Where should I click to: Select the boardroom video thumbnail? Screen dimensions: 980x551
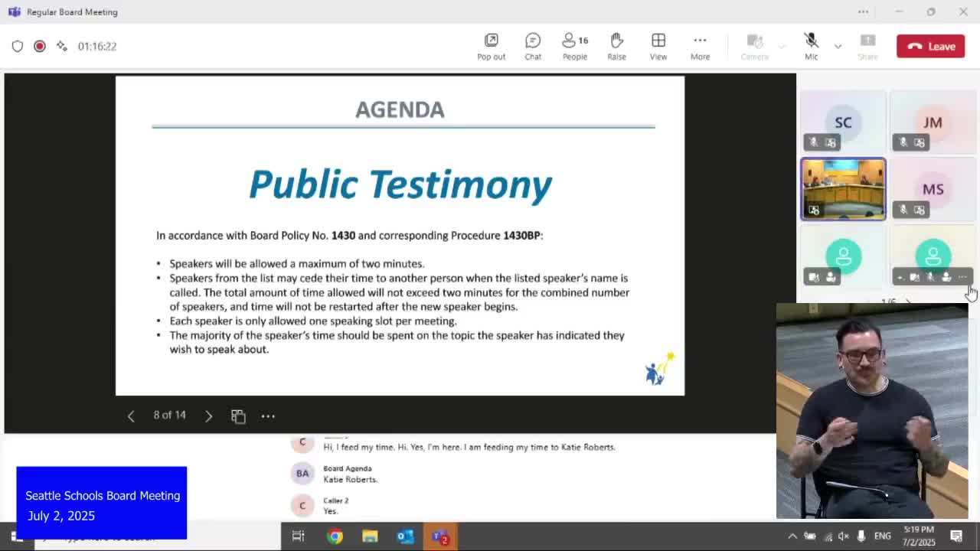click(x=843, y=189)
